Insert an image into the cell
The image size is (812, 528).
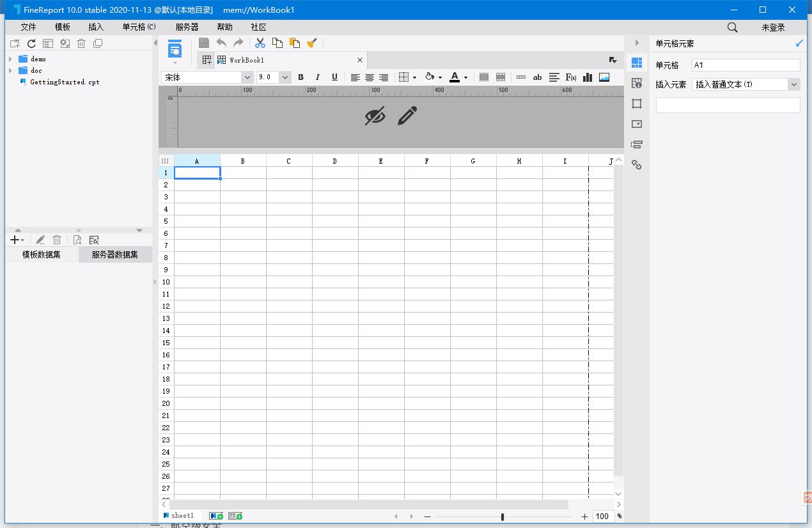click(604, 77)
